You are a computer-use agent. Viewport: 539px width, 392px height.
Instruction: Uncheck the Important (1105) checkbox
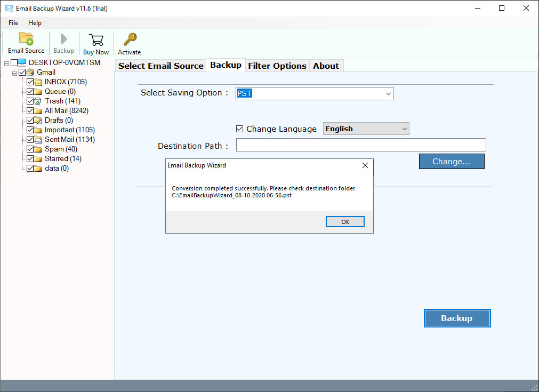point(30,130)
